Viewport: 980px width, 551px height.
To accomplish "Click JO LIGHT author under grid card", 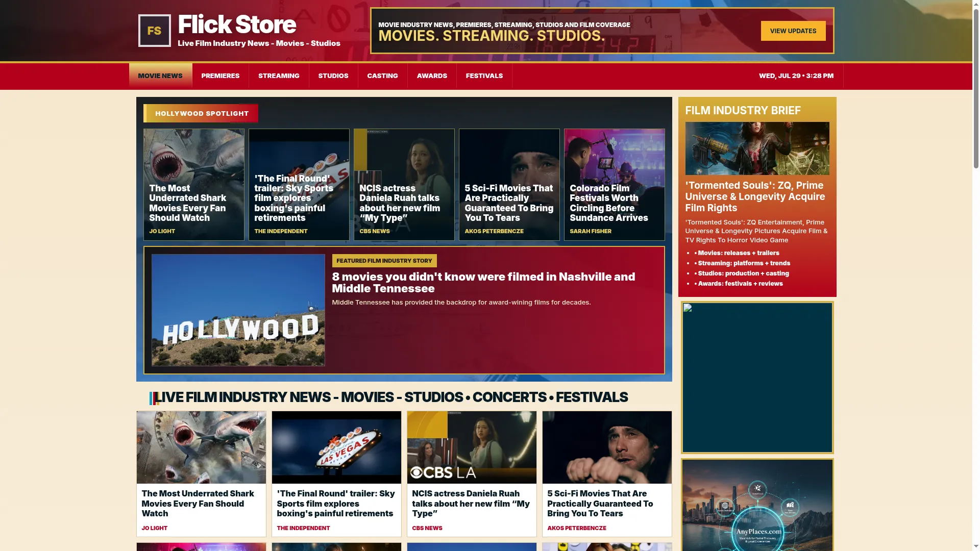I will click(155, 528).
